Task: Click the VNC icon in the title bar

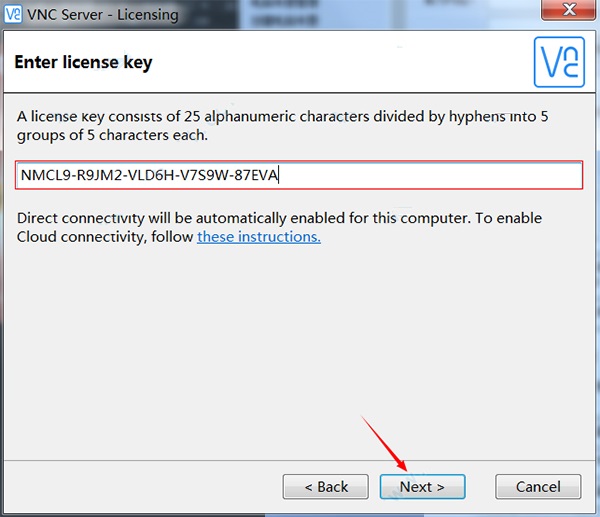Action: click(14, 15)
